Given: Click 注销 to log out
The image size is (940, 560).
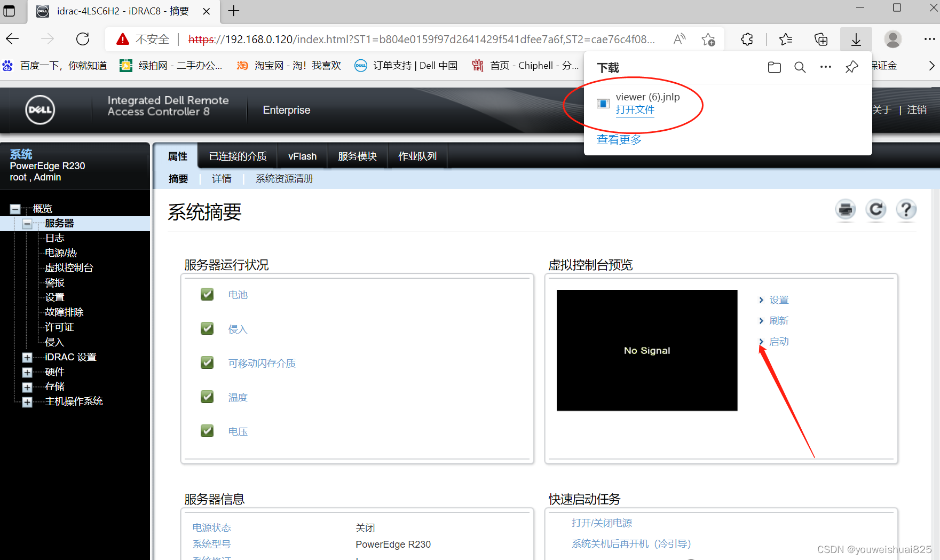Looking at the screenshot, I should (x=917, y=110).
